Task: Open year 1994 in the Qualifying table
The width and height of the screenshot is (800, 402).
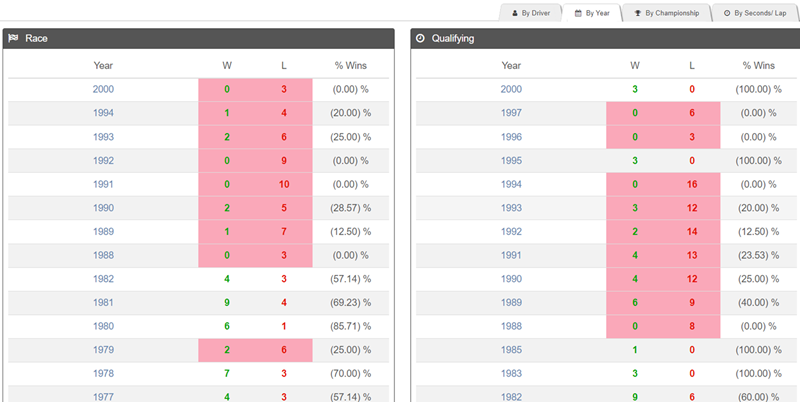Action: tap(511, 184)
